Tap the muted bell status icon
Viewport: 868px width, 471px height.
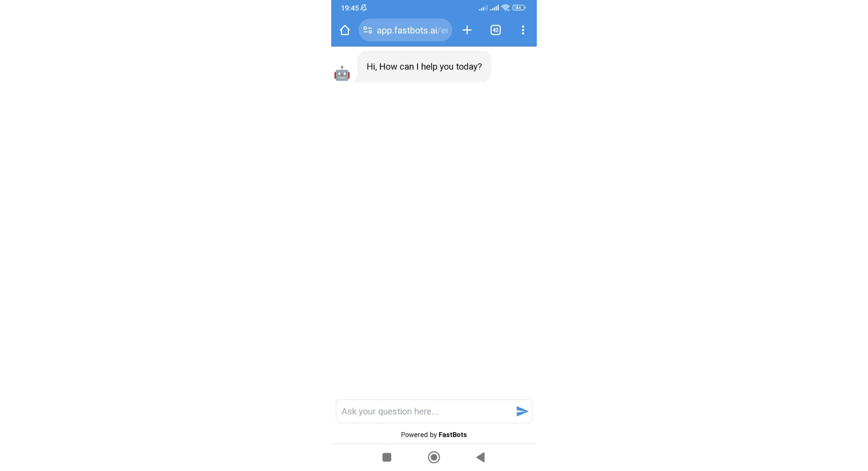pyautogui.click(x=364, y=8)
